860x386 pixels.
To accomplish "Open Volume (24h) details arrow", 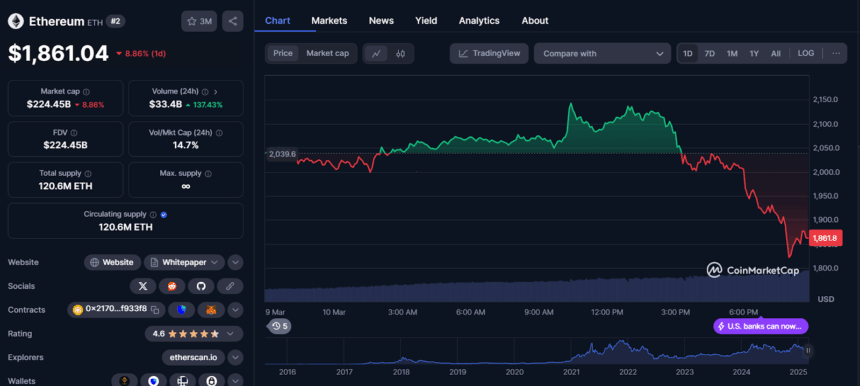I will click(216, 92).
